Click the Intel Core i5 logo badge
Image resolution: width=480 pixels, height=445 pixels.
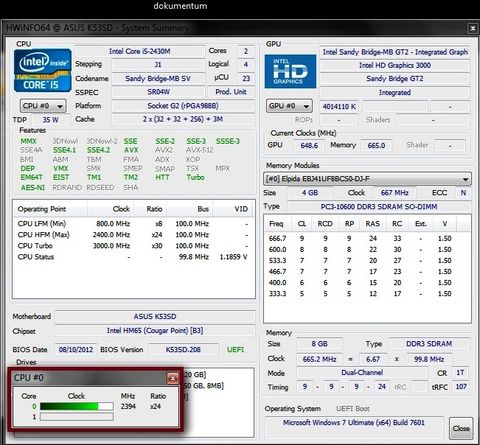pos(42,70)
